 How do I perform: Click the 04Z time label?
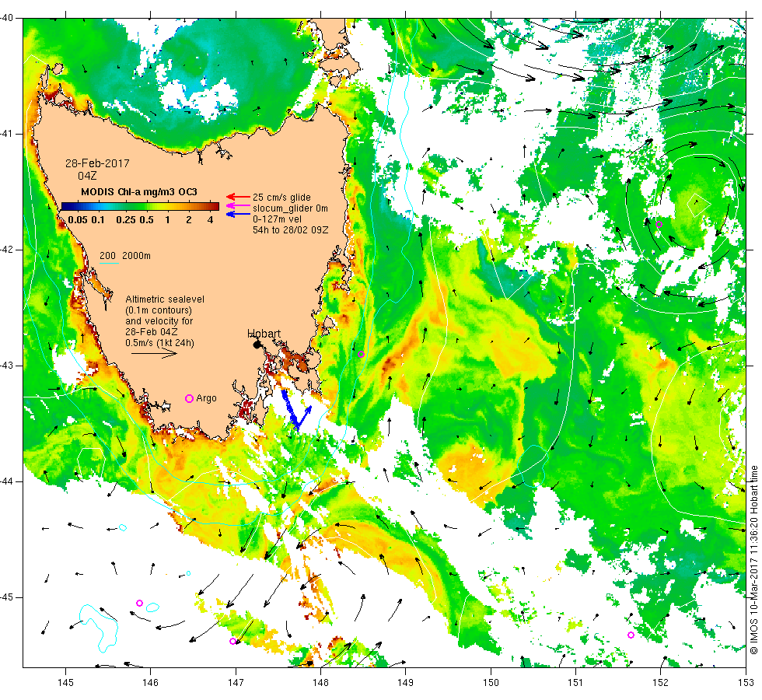[87, 176]
